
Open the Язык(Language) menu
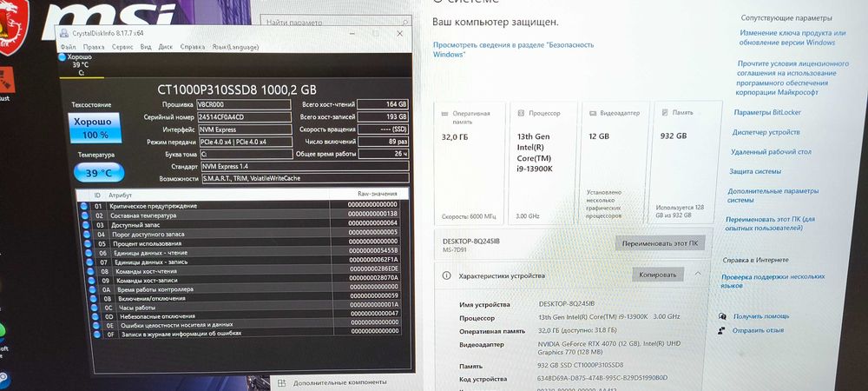[235, 47]
